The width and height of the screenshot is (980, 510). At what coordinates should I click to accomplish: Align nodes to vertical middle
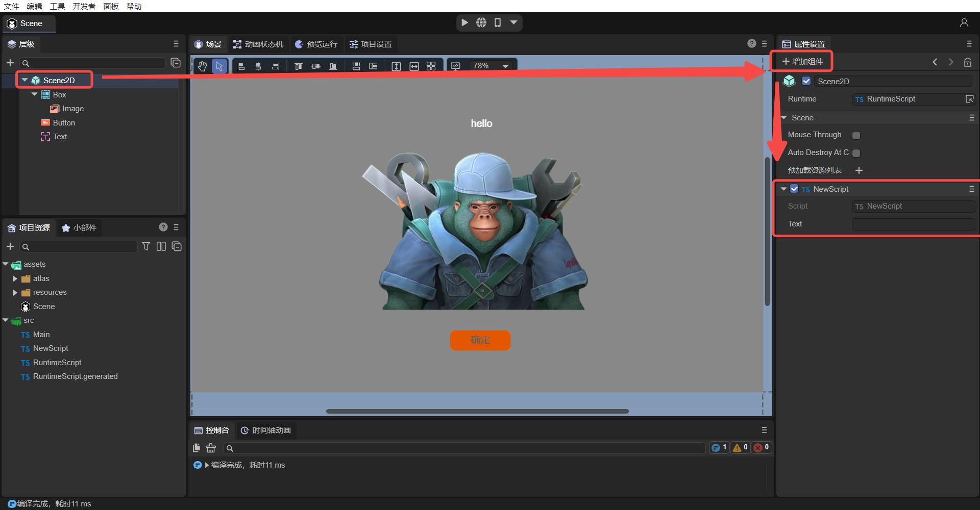(316, 66)
